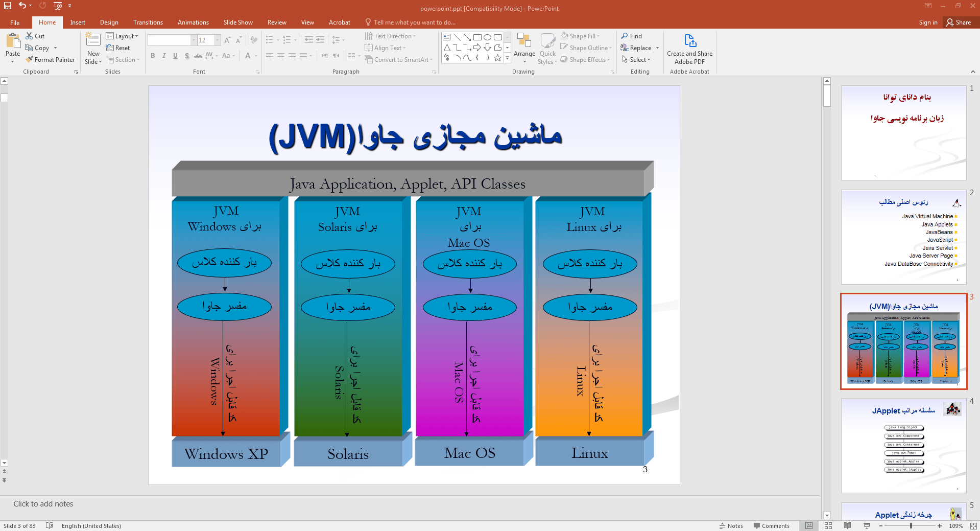980x531 pixels.
Task: Click the Arrange icon
Action: click(x=524, y=40)
